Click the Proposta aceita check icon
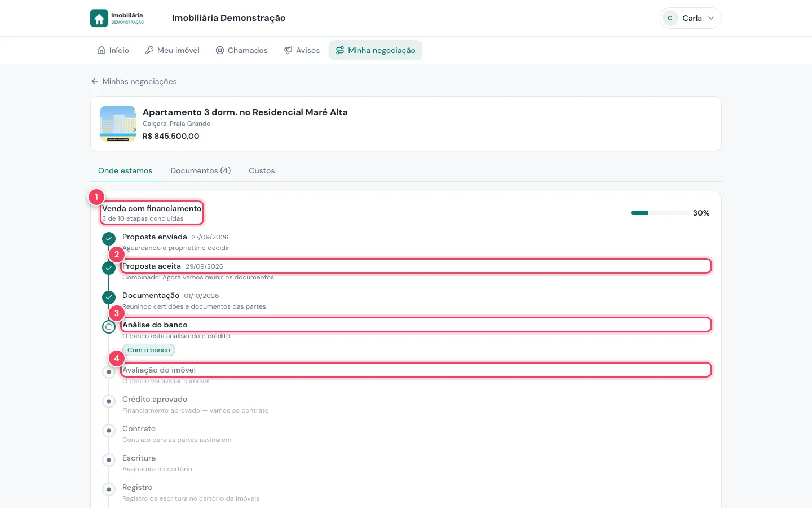The image size is (812, 508). [x=109, y=268]
